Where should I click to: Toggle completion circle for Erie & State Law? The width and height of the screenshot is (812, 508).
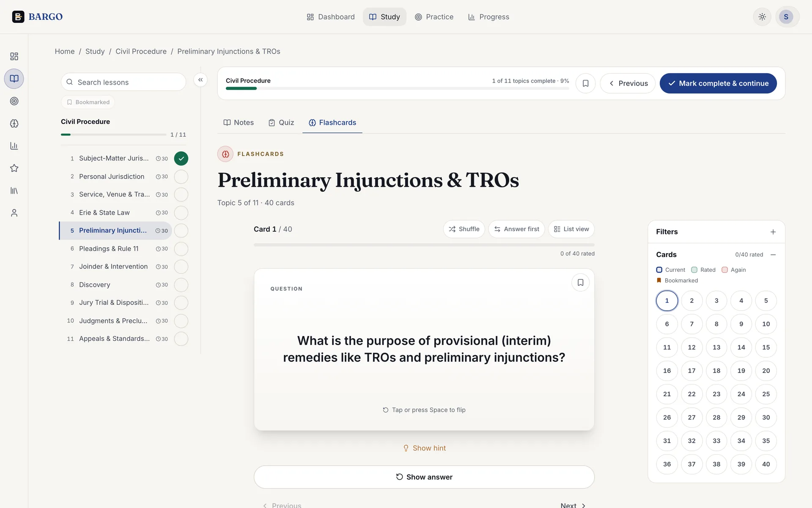181,213
